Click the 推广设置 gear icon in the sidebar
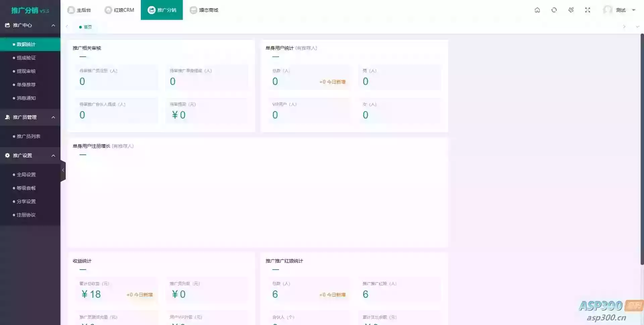This screenshot has width=644, height=325. pyautogui.click(x=7, y=155)
